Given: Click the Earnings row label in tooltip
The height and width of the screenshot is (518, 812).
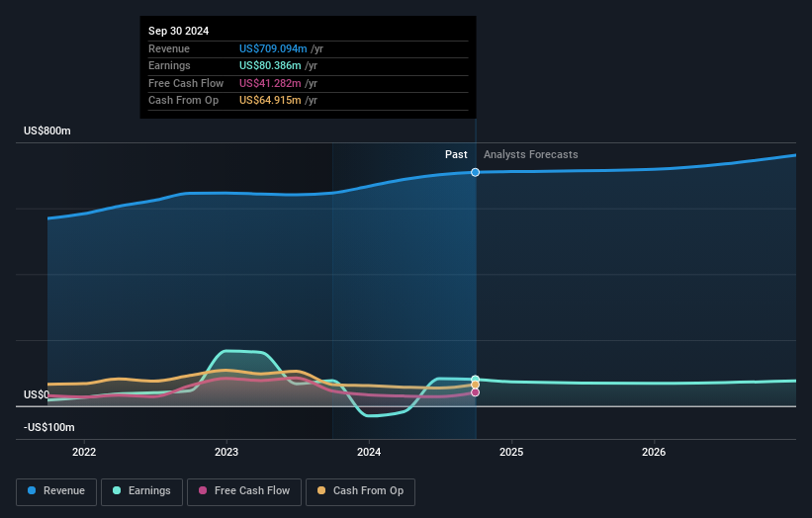Looking at the screenshot, I should pos(169,65).
